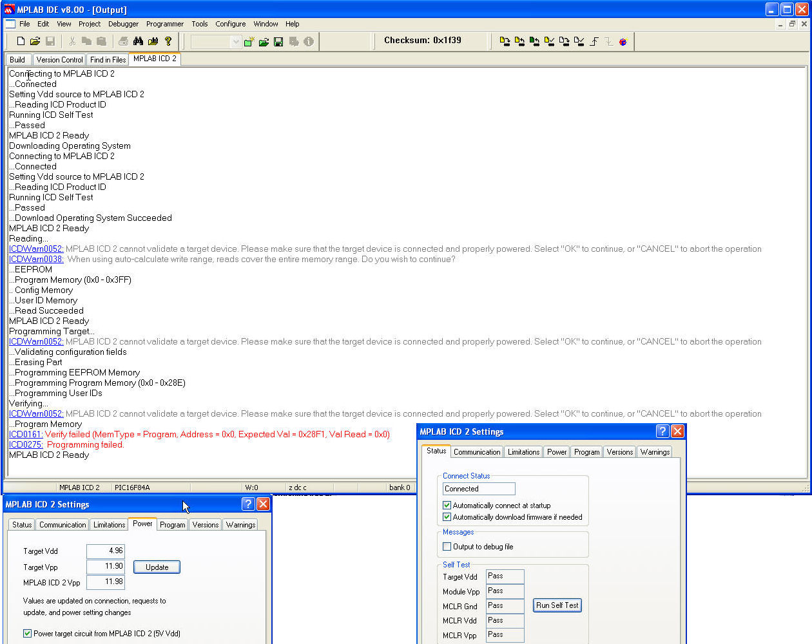The height and width of the screenshot is (644, 812).
Task: Click the Checksum 0x1f39 display
Action: tap(423, 41)
